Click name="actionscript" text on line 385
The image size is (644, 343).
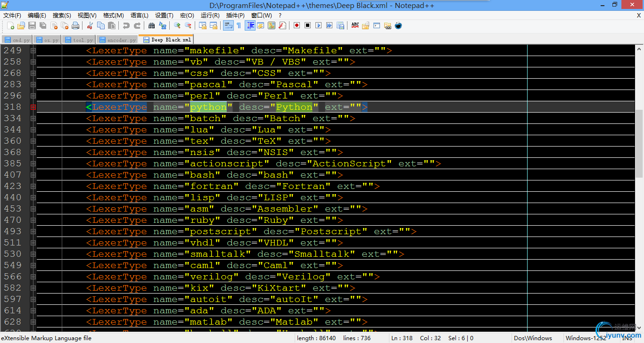(x=211, y=163)
